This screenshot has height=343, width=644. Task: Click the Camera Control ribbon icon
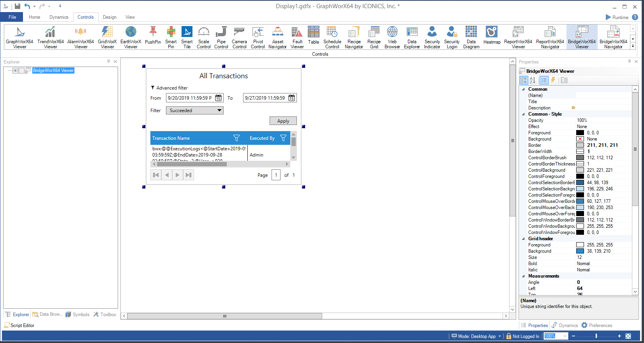click(x=239, y=37)
